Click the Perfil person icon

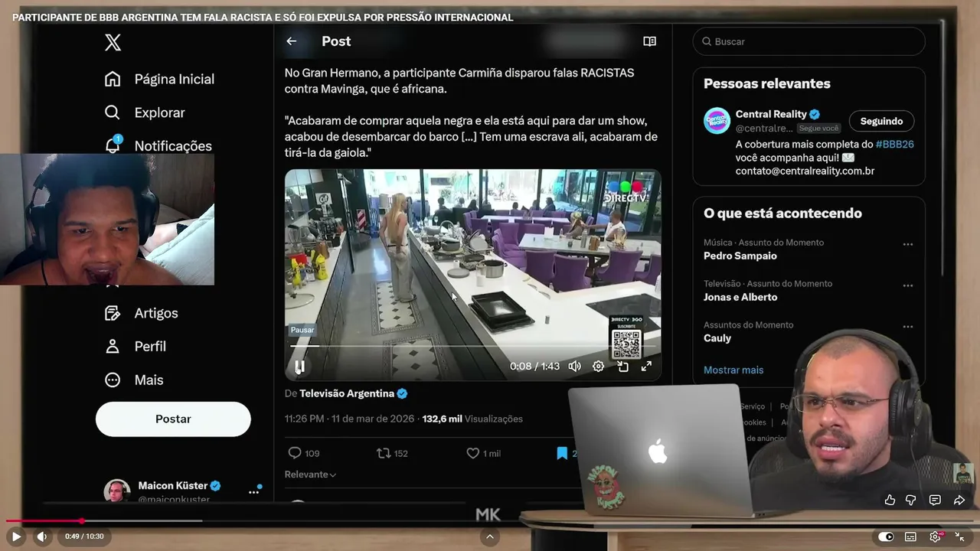coord(113,346)
